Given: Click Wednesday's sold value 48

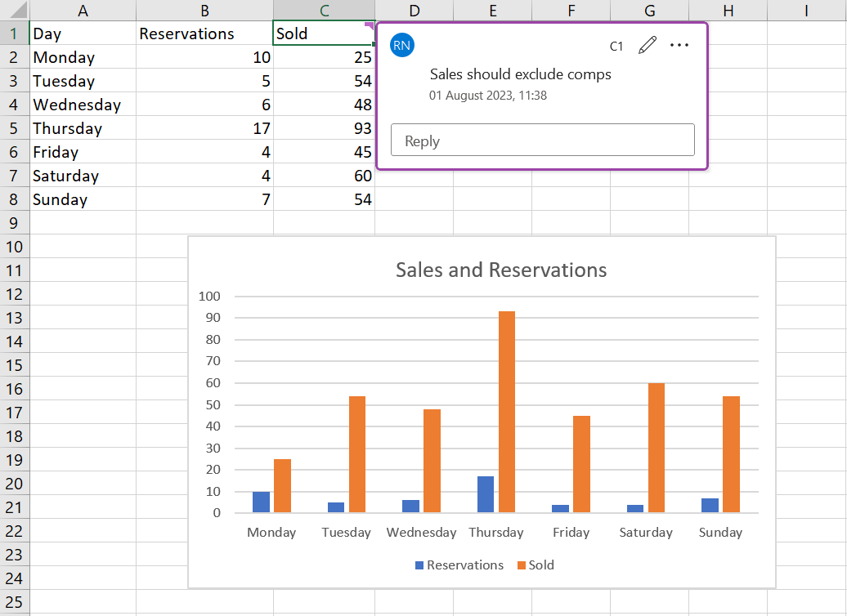Looking at the screenshot, I should (324, 105).
